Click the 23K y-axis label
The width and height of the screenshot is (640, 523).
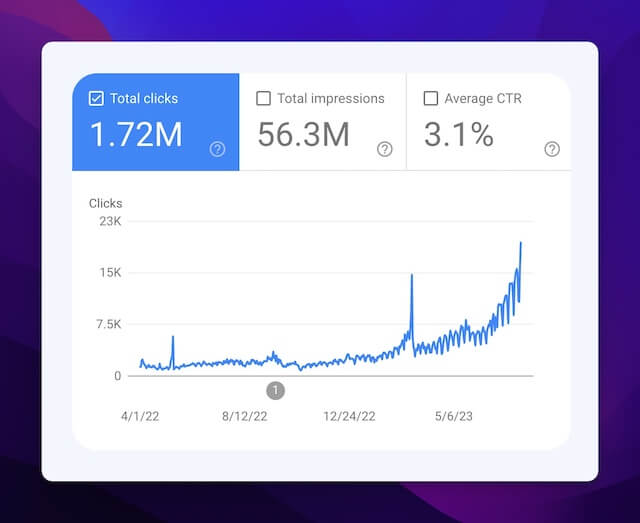click(110, 221)
